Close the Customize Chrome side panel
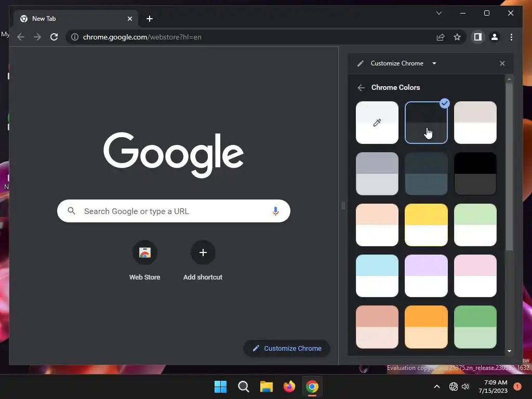Viewport: 532px width, 399px height. click(502, 63)
